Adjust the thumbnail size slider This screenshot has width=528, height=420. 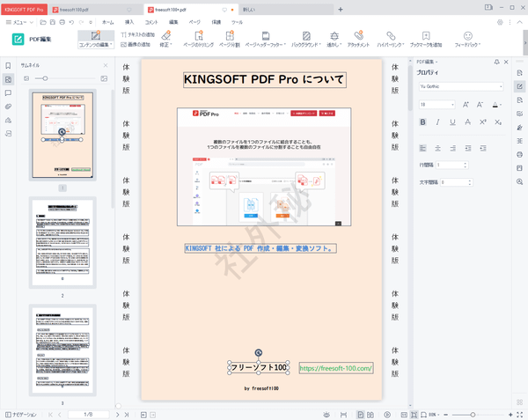click(45, 78)
